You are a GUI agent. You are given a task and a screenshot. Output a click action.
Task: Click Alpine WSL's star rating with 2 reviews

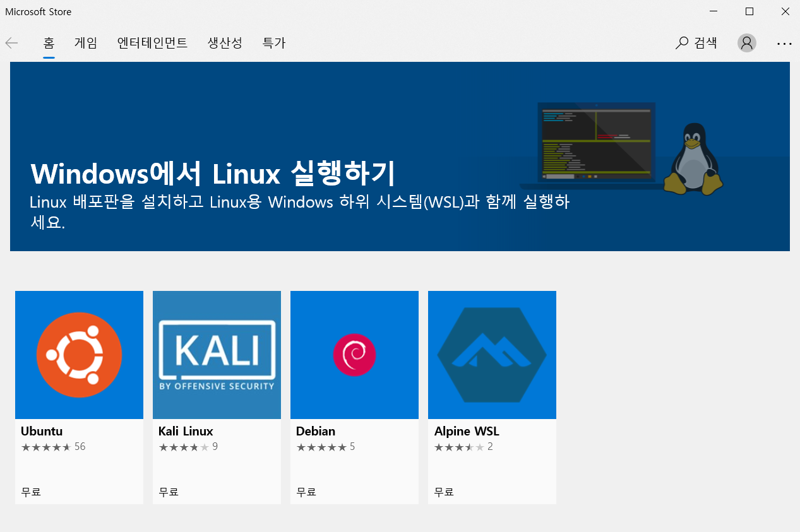463,447
